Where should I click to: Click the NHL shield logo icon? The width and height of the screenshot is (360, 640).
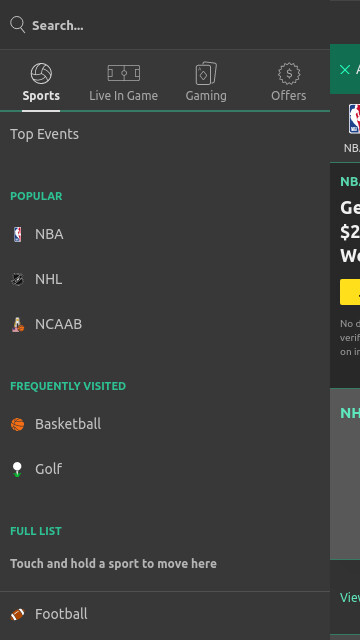tap(18, 280)
